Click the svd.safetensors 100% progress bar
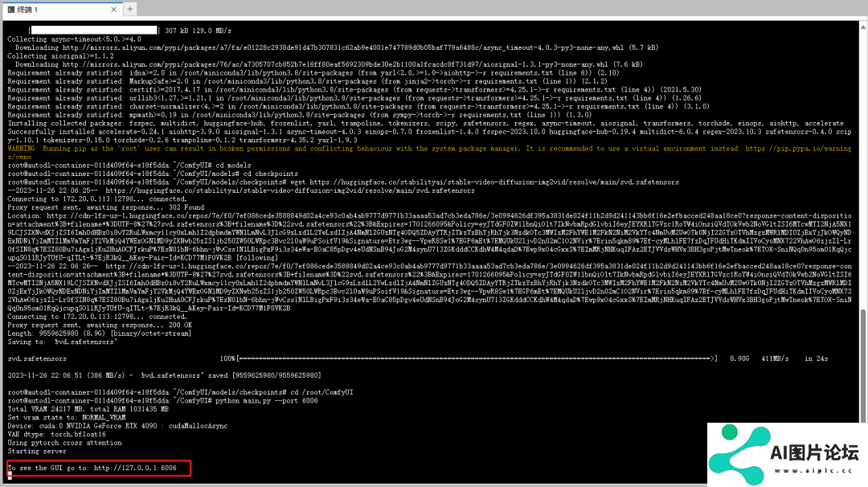Viewport: 868px width, 487px height. [x=469, y=358]
